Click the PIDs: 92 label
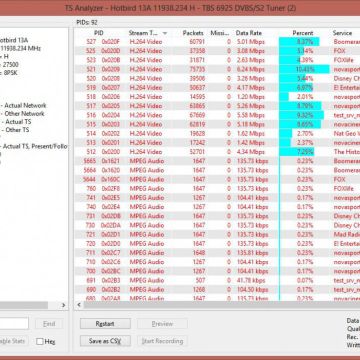The width and height of the screenshot is (360, 360). pos(87,22)
